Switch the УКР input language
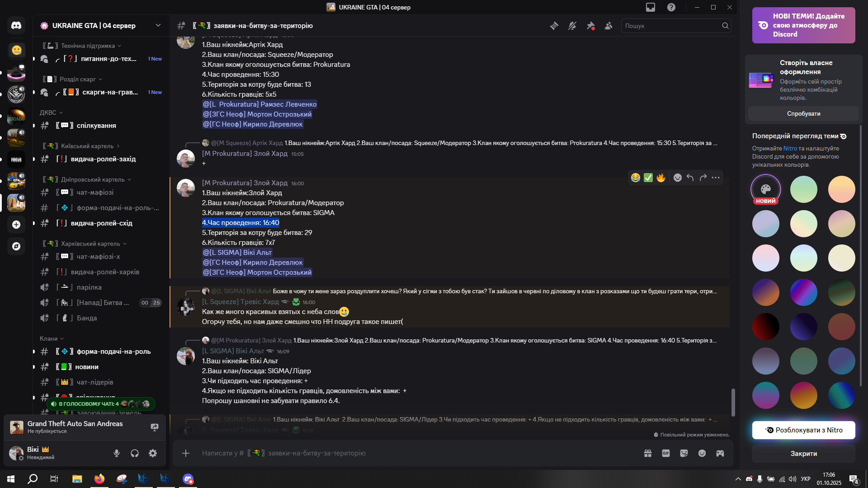 point(806,479)
